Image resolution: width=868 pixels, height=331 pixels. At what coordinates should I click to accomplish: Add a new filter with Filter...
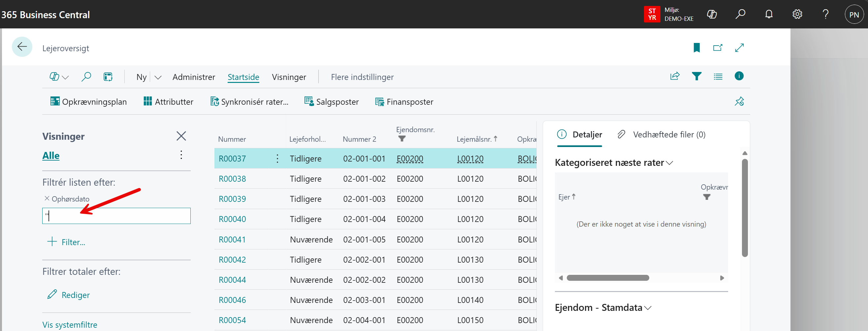click(66, 242)
